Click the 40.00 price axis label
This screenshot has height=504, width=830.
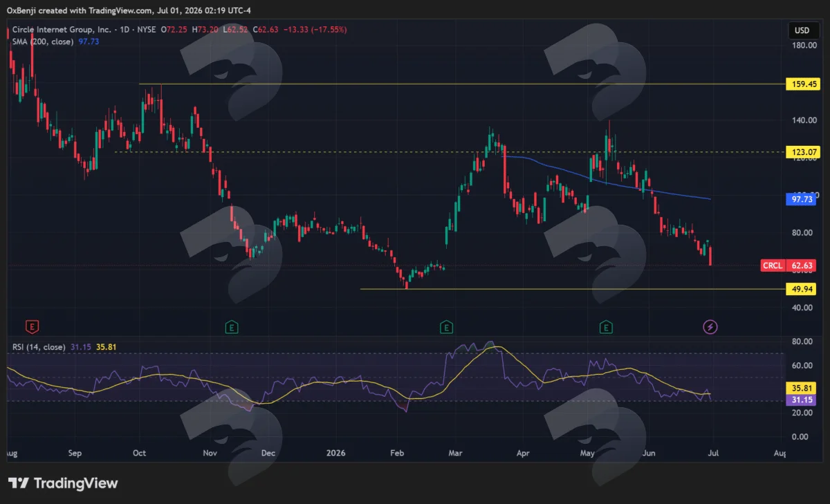click(801, 308)
